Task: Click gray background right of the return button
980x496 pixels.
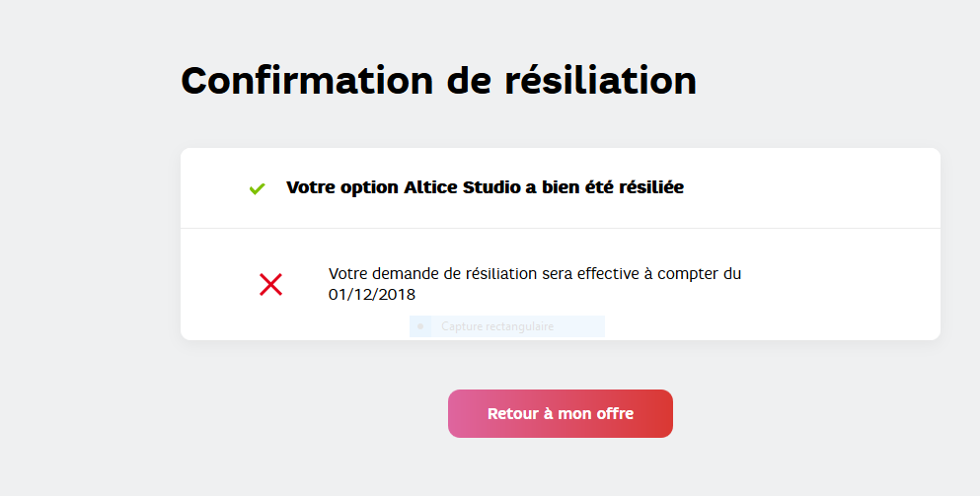Action: pyautogui.click(x=819, y=413)
